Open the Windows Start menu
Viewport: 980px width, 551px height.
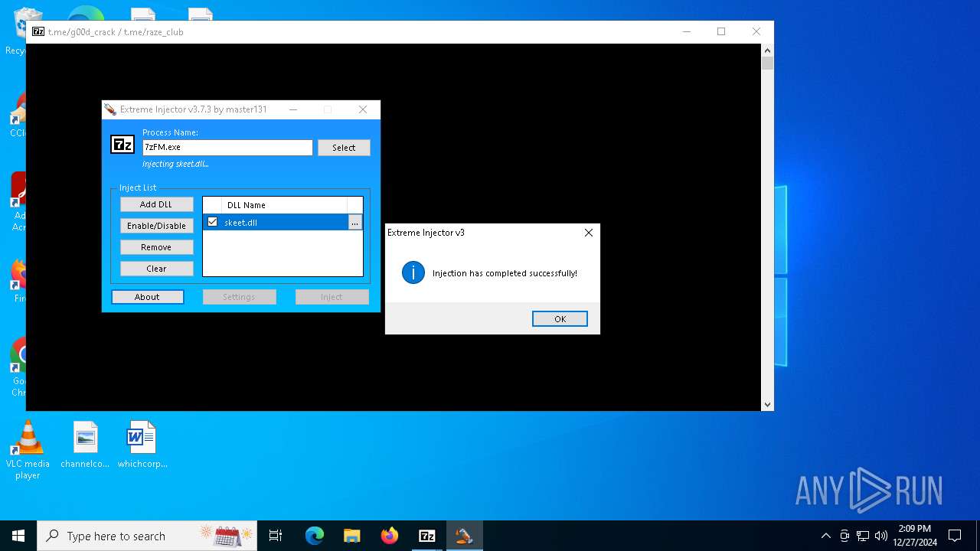[x=18, y=536]
